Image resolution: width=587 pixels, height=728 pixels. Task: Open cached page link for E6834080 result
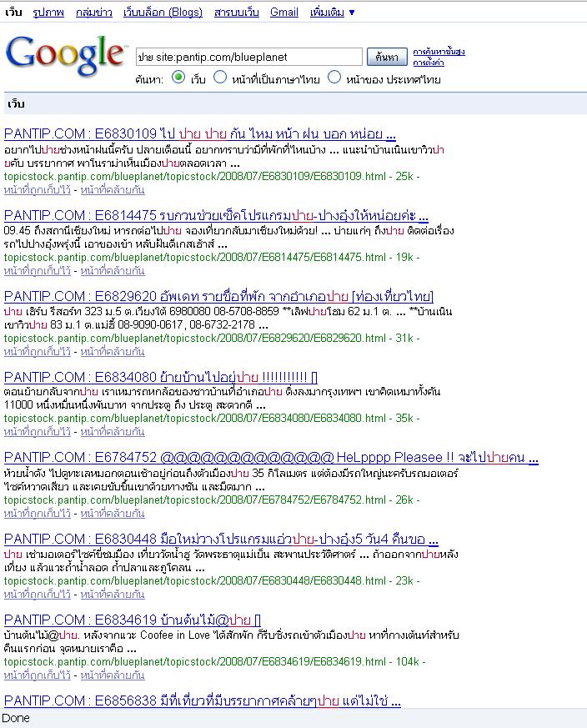coord(38,432)
